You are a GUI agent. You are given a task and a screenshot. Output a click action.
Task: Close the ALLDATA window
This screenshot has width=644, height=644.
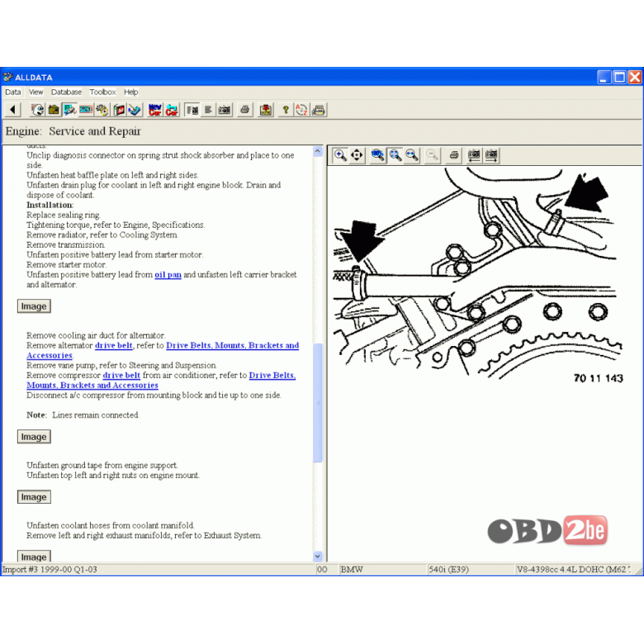pos(635,77)
